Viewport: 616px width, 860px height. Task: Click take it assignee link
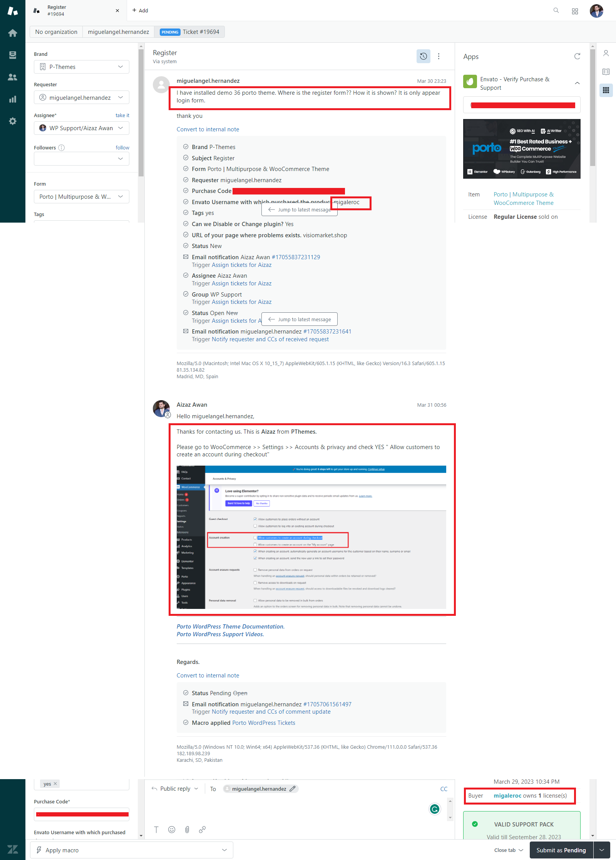pos(122,115)
